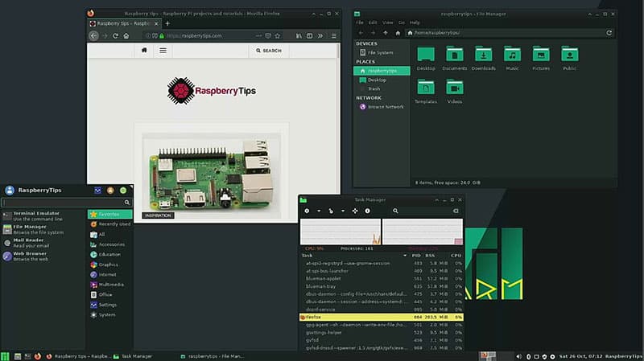
Task: Open a new Firefox tab with plus
Action: [x=167, y=23]
